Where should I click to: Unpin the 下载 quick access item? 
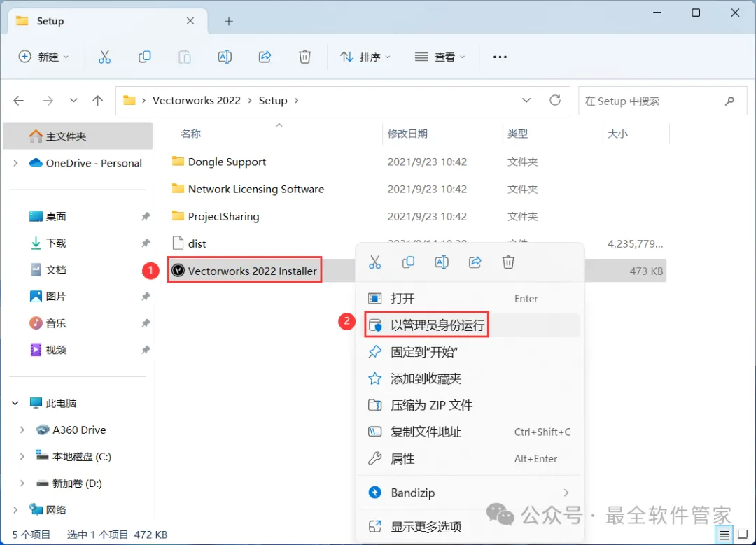[x=146, y=243]
